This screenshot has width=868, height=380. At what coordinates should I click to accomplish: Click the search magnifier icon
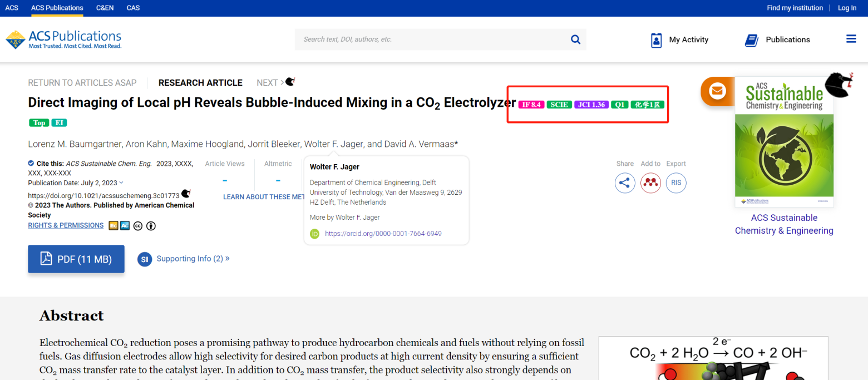575,40
